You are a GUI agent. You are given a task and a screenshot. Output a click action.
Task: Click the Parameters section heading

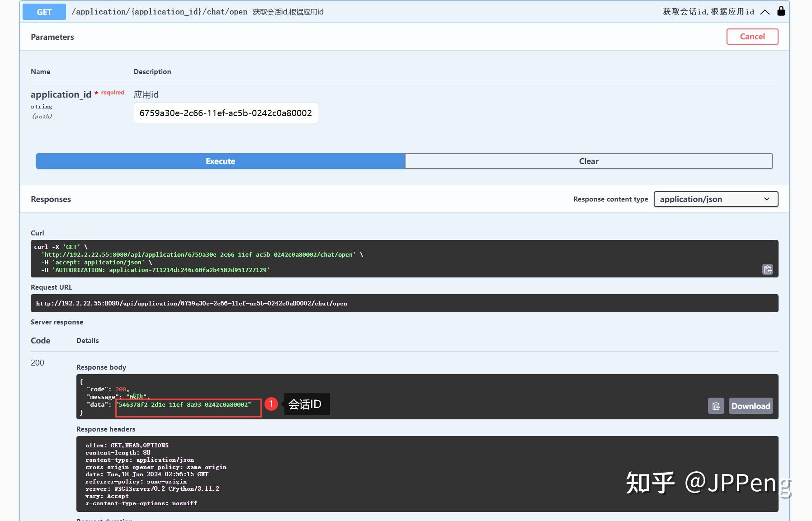point(52,37)
